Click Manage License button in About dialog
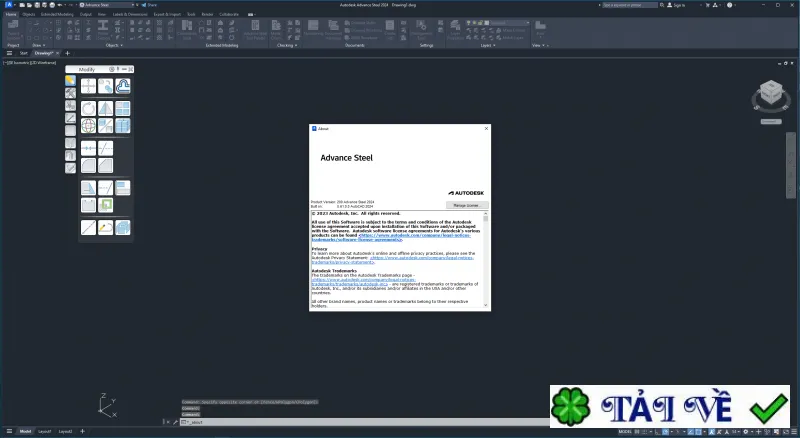 coord(466,205)
